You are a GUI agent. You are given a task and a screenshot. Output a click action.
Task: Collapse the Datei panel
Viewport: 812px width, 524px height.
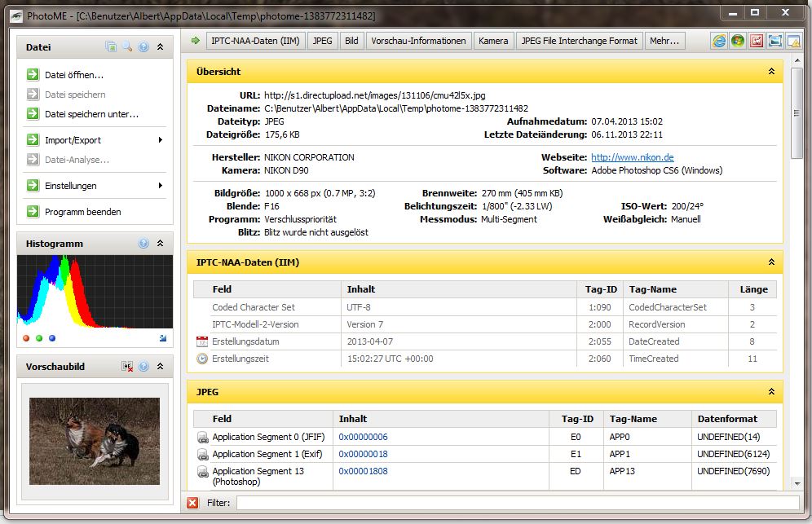(161, 46)
